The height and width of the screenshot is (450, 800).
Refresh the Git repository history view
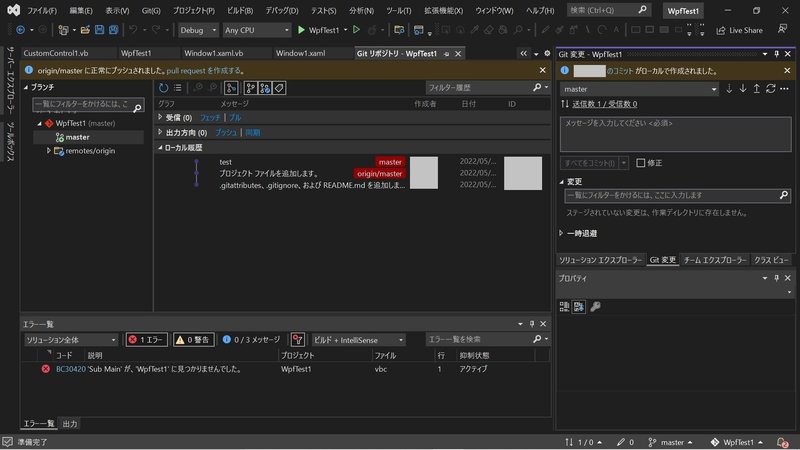163,88
